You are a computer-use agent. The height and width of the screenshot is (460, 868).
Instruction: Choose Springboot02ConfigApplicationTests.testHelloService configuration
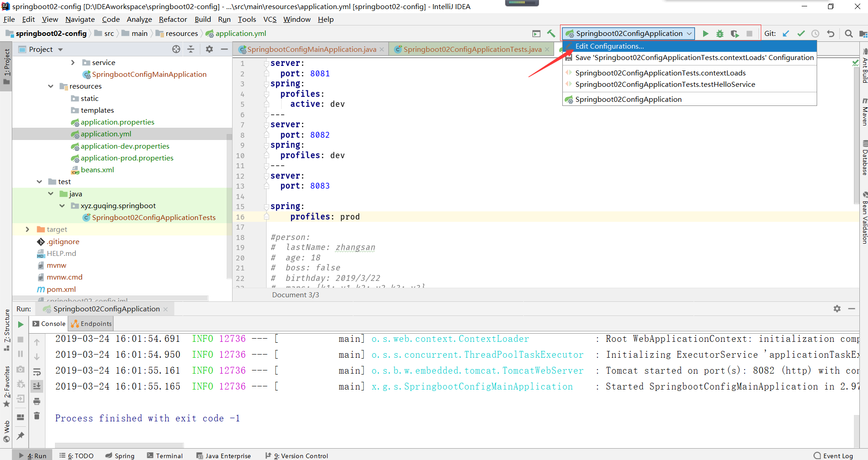tap(689, 85)
